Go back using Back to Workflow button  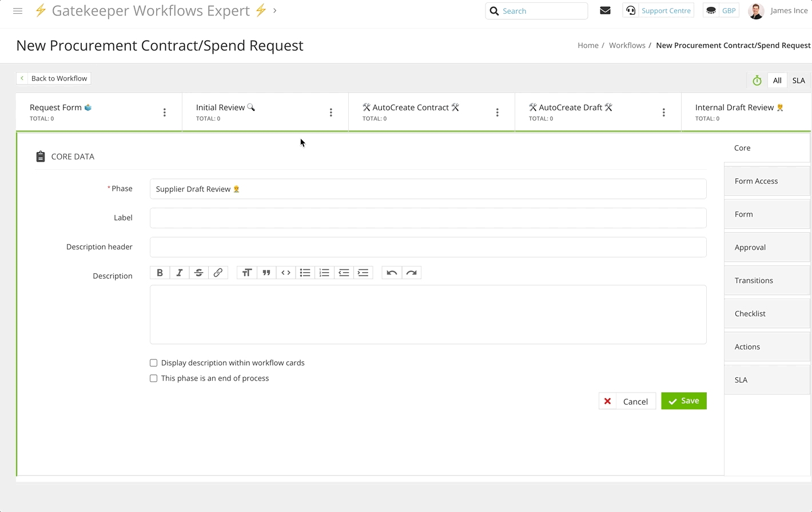(x=54, y=78)
